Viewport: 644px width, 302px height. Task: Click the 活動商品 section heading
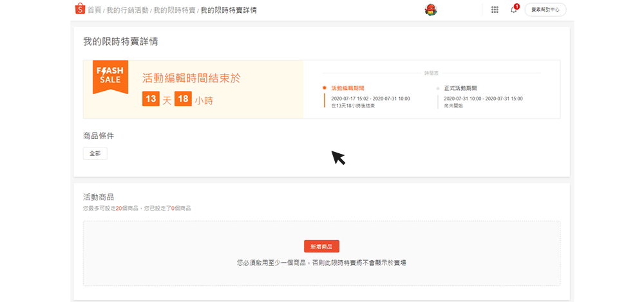pos(99,197)
